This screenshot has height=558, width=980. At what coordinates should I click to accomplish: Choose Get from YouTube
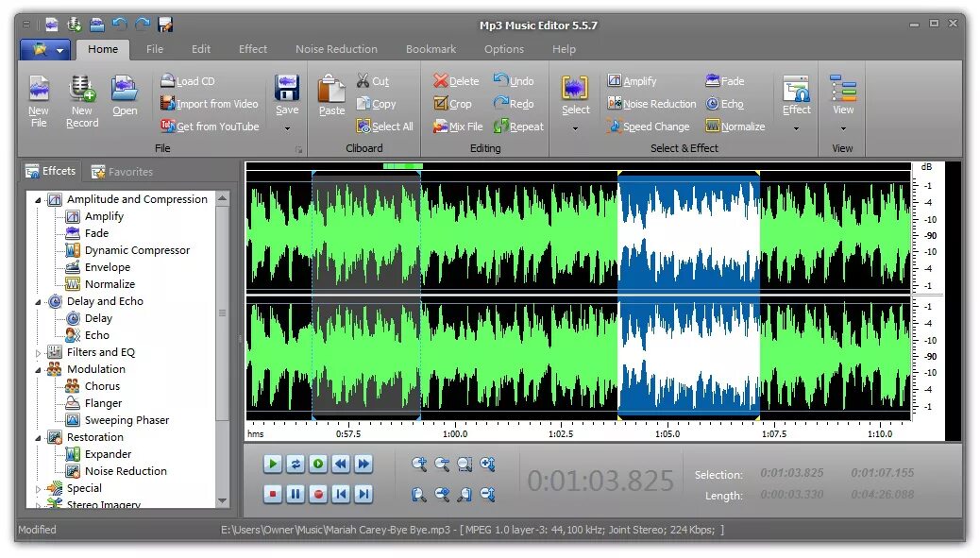pos(210,127)
